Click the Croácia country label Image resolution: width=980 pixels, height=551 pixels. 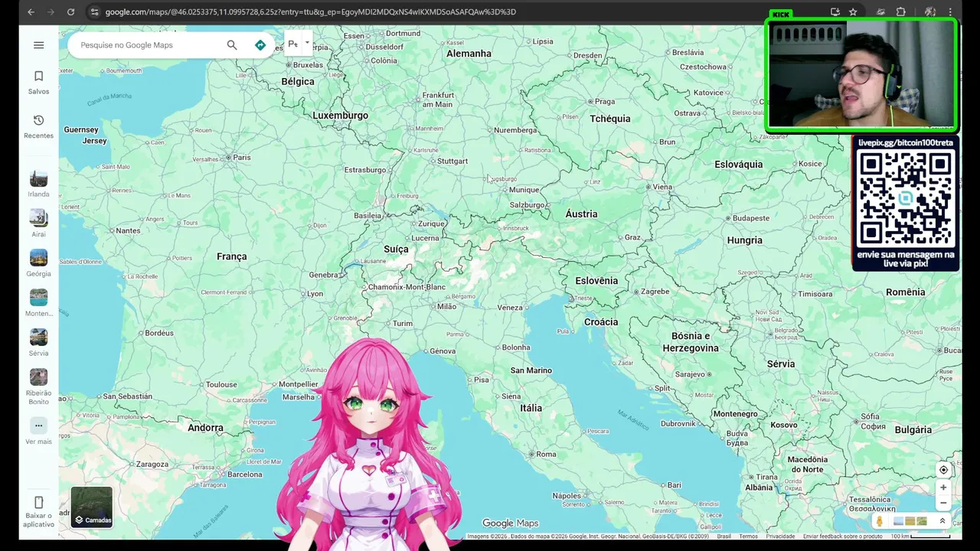[601, 322]
